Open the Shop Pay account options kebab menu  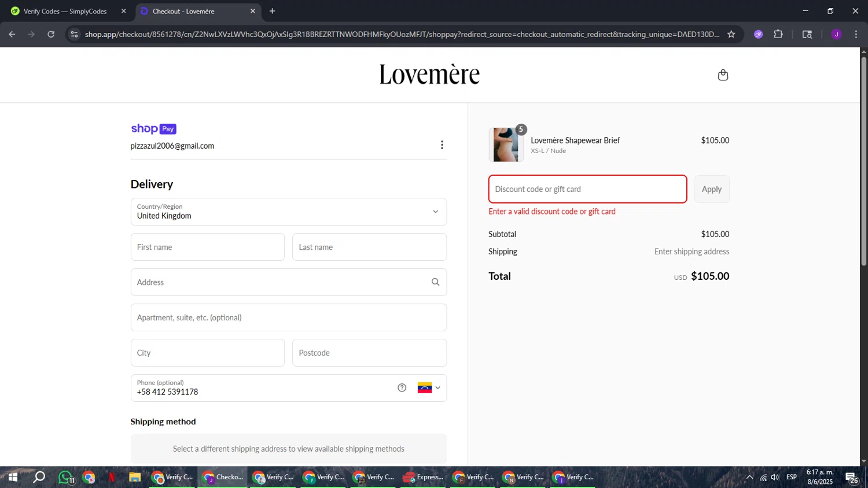pos(442,145)
